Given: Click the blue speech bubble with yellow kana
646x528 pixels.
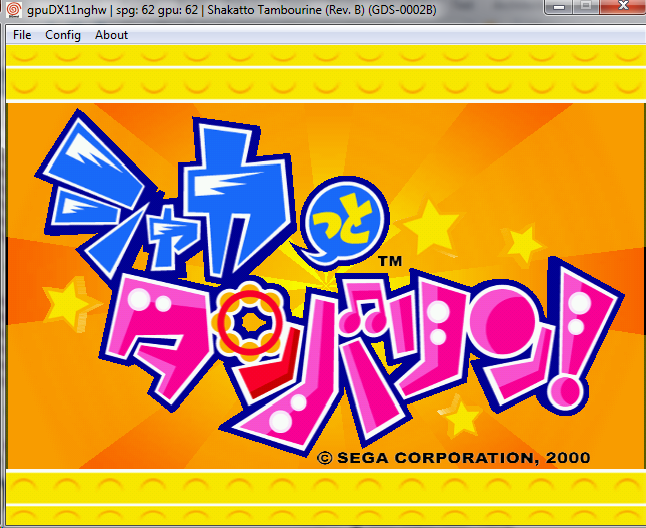Looking at the screenshot, I should pyautogui.click(x=343, y=223).
